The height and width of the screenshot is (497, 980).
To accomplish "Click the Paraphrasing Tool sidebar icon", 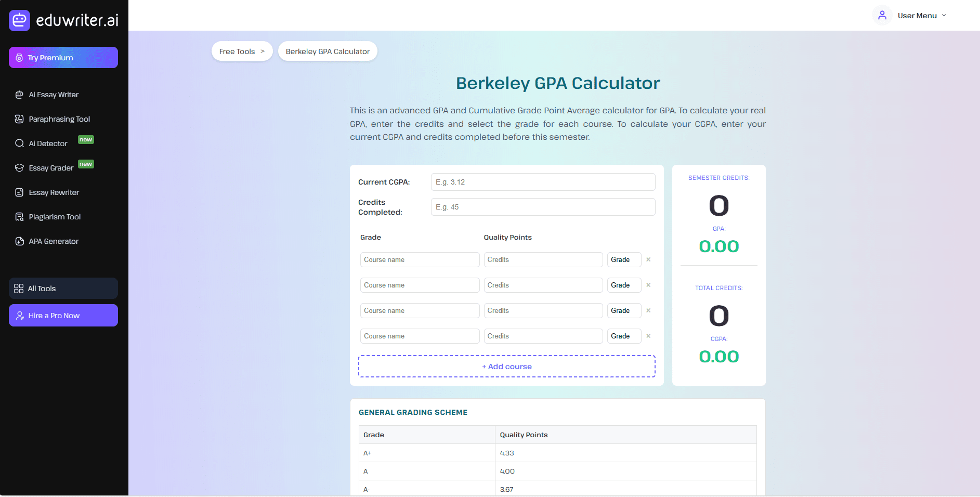I will click(19, 119).
